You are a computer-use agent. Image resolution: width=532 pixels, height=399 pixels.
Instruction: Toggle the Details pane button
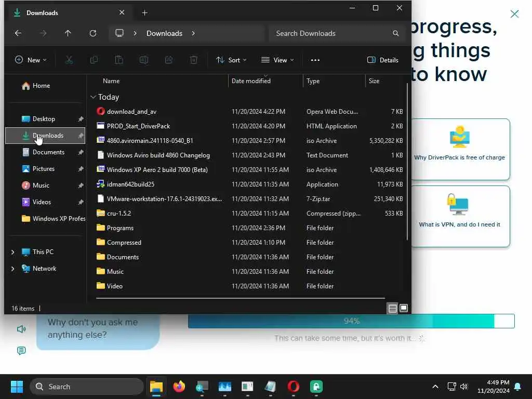pyautogui.click(x=383, y=60)
